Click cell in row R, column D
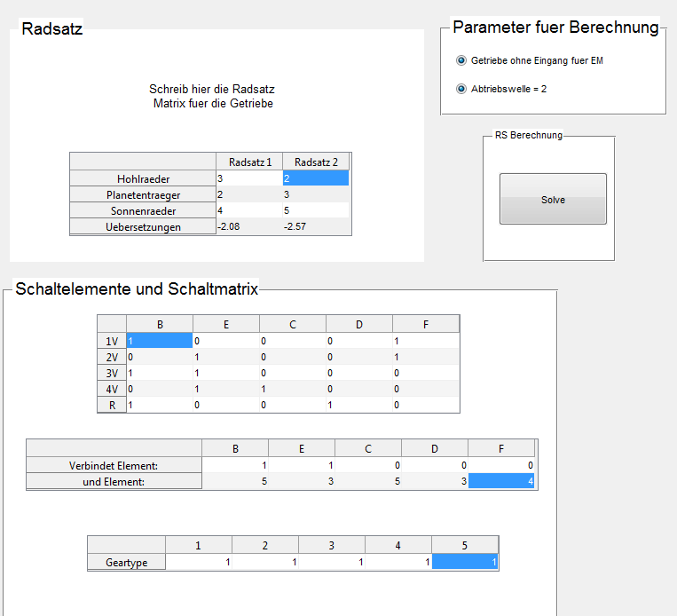 358,405
